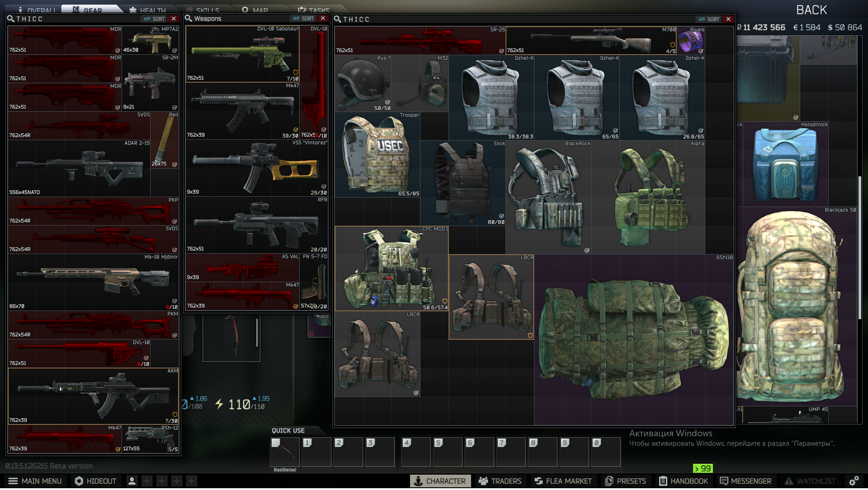Select the RSh-12 revolver
The image size is (868, 490).
pos(151,439)
